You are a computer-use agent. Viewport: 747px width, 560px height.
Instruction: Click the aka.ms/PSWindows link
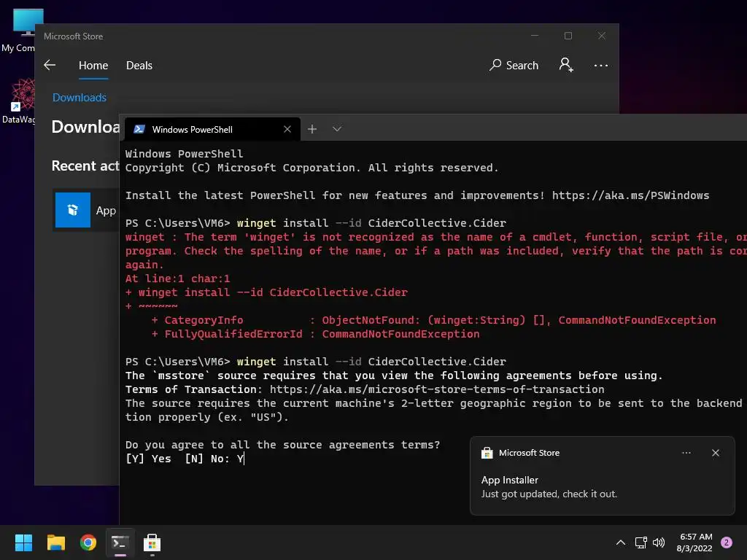[x=630, y=195]
